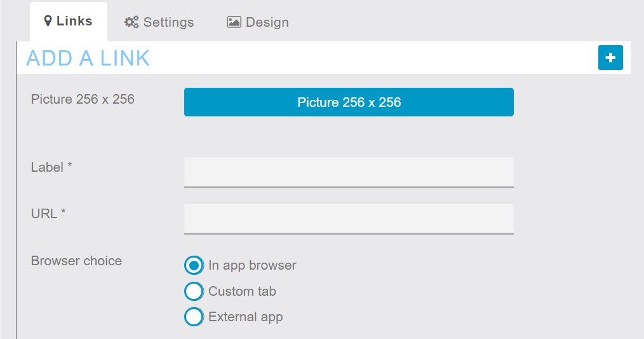Click the blue Picture 256 x 256 button
The width and height of the screenshot is (644, 339).
tap(349, 102)
